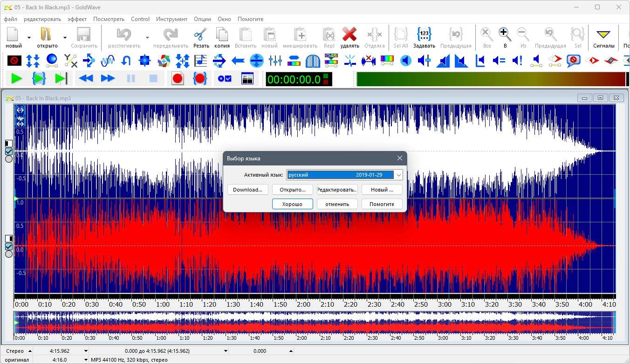Click the blue left-arrow reverse effect
The image size is (630, 364).
click(x=238, y=61)
